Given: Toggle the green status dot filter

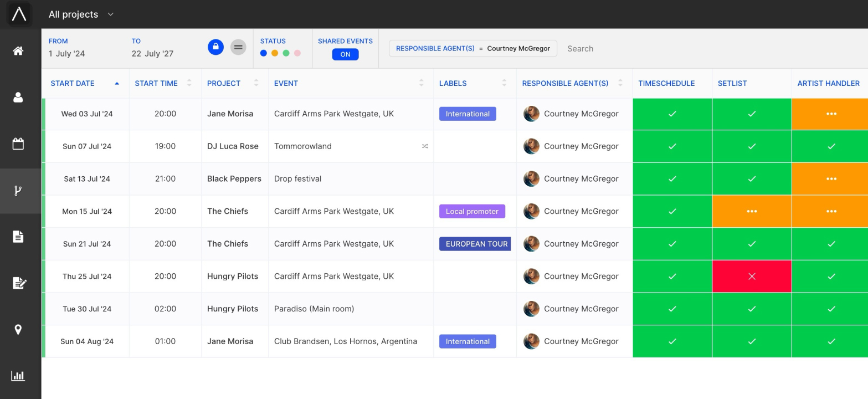Looking at the screenshot, I should point(286,53).
